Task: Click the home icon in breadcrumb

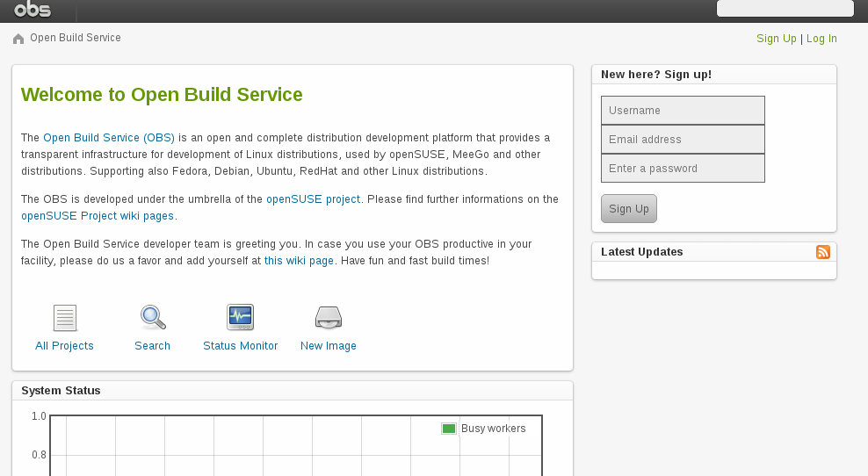Action: (18, 39)
